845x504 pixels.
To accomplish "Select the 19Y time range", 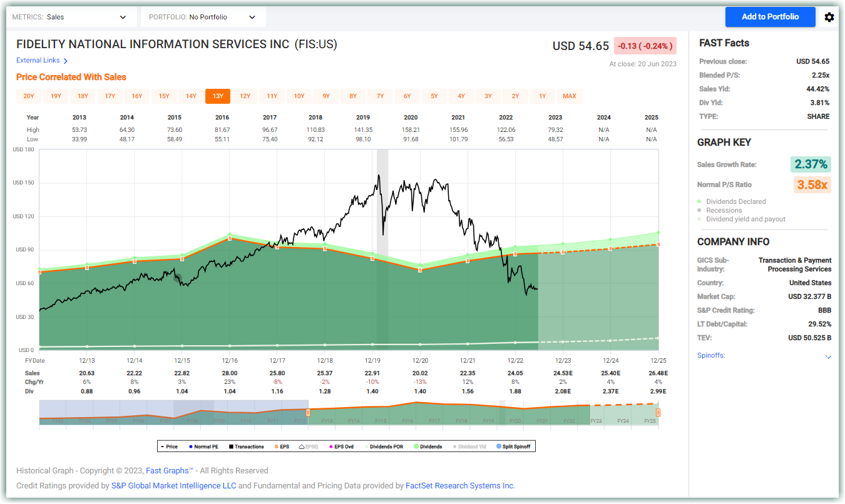I will (56, 96).
